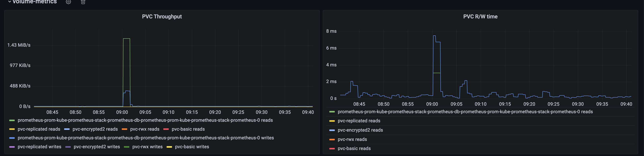Click pvc-rwx reads orange swatch in R/W time legend
The image size is (644, 156).
pyautogui.click(x=332, y=140)
